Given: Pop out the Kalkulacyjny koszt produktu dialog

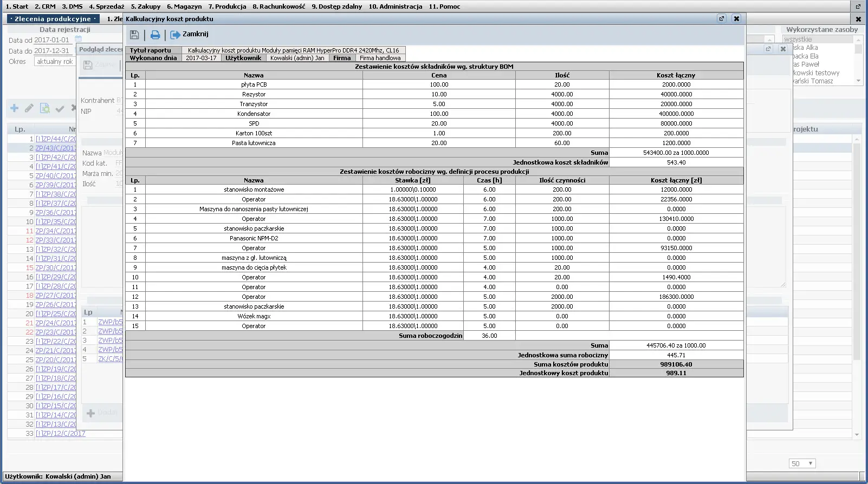Looking at the screenshot, I should click(x=721, y=18).
